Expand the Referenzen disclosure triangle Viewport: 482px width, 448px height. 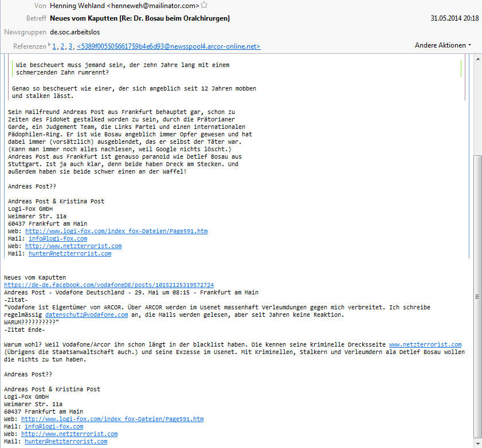tap(49, 45)
